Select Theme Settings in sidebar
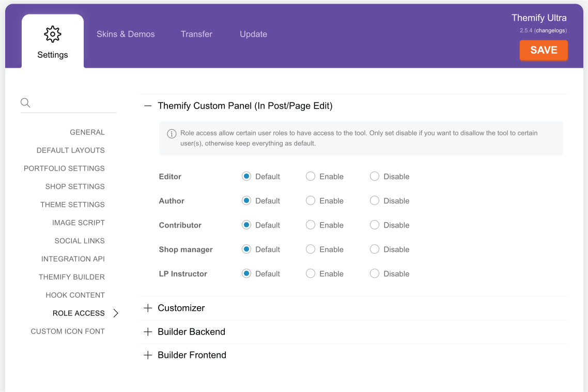The image size is (588, 392). click(x=72, y=205)
